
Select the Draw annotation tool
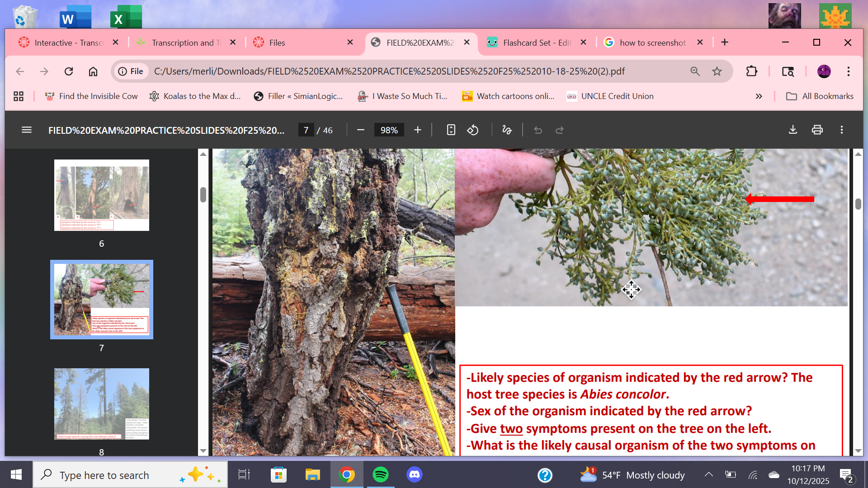pos(507,130)
